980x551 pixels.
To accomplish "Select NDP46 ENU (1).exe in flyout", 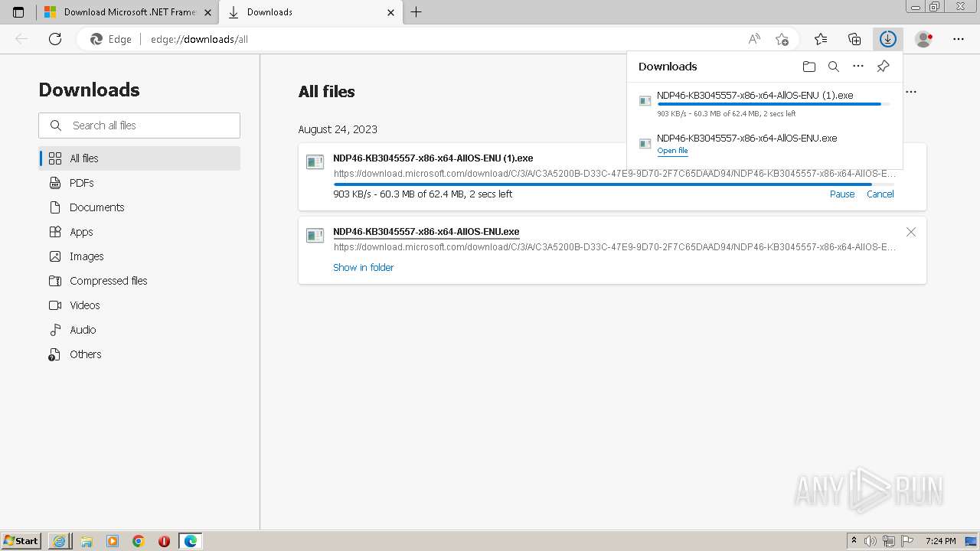I will tap(755, 96).
